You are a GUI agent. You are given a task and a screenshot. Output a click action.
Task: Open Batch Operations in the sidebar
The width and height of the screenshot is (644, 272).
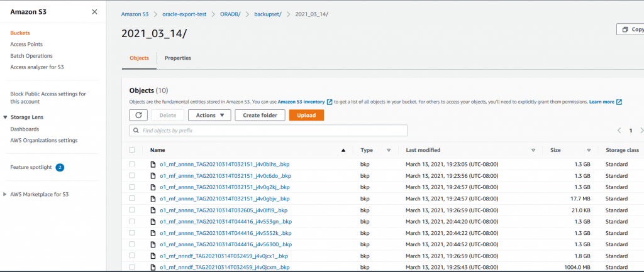tap(31, 56)
